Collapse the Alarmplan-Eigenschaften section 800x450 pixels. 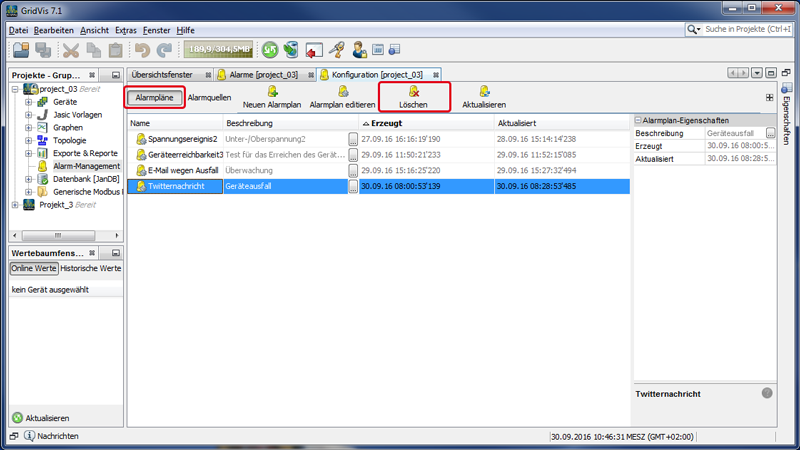point(638,120)
